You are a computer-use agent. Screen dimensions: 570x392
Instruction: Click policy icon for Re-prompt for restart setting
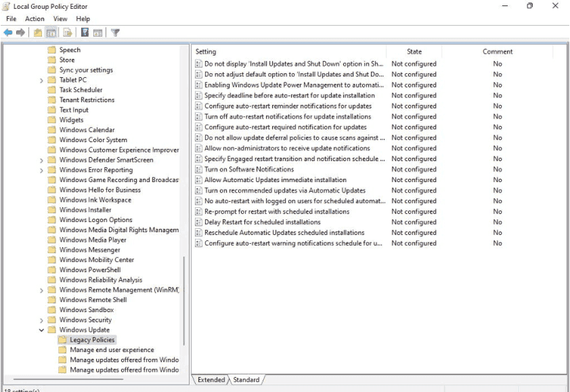198,212
